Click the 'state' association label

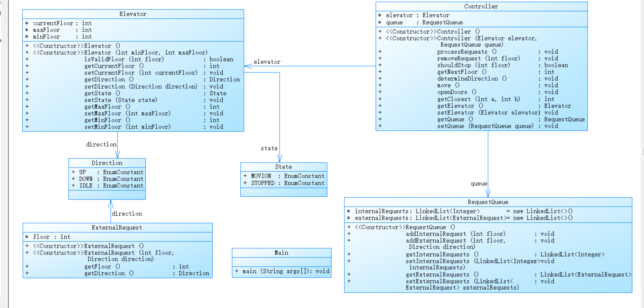coord(269,148)
